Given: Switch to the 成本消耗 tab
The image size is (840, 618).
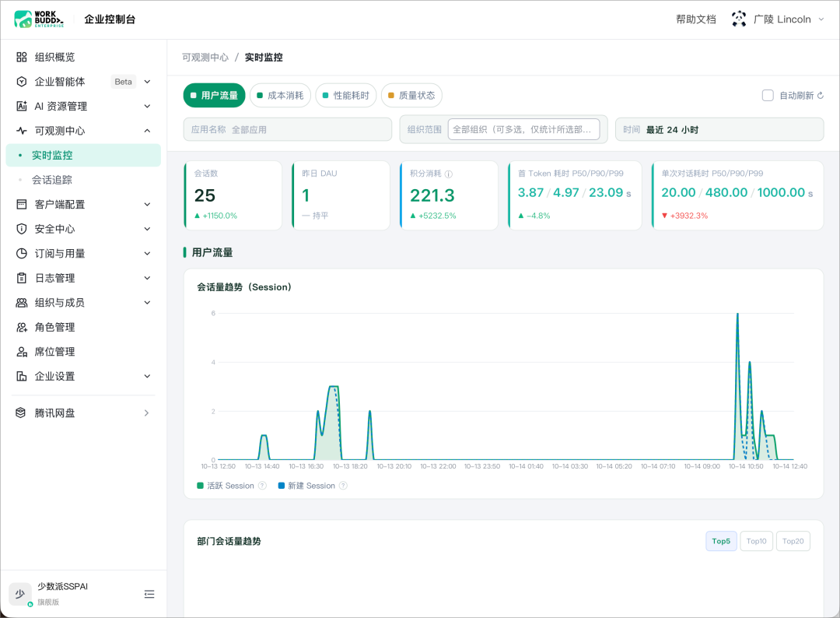Looking at the screenshot, I should click(280, 96).
